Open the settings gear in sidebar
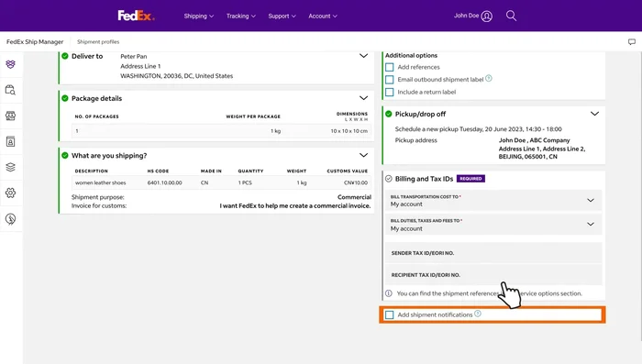Viewport: 642px width, 364px height. pyautogui.click(x=11, y=193)
